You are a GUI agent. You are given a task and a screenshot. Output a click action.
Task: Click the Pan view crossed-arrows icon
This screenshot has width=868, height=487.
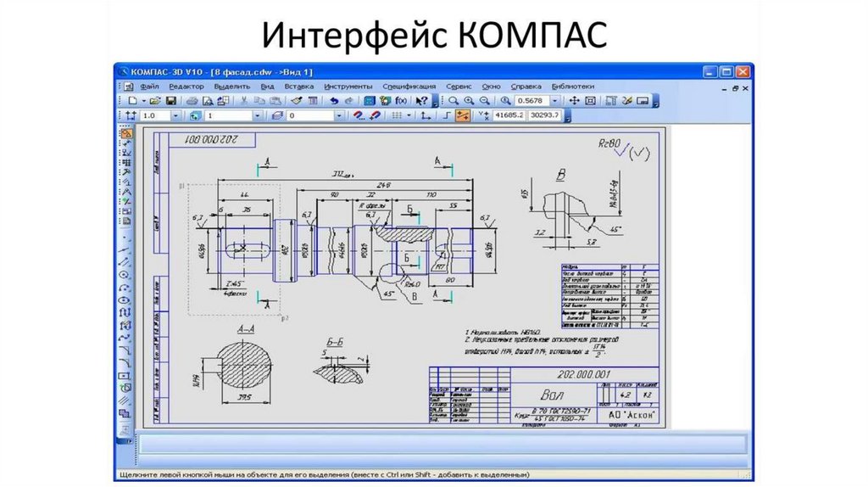pyautogui.click(x=575, y=101)
